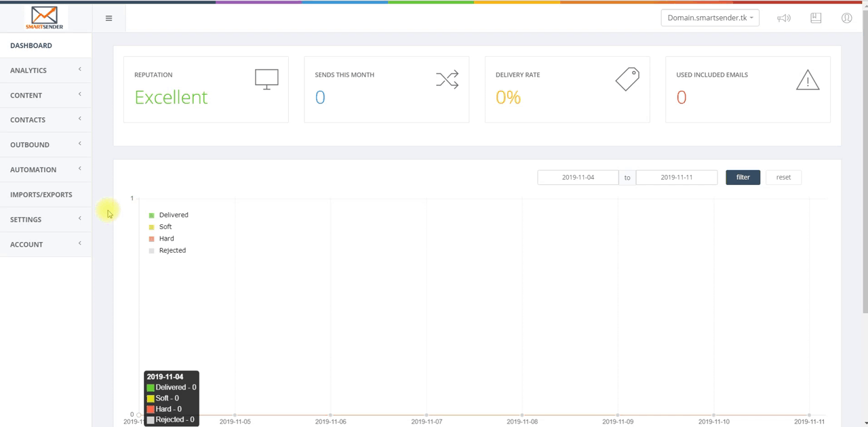
Task: Open the Domain.smartsender.tk dropdown
Action: coord(710,18)
